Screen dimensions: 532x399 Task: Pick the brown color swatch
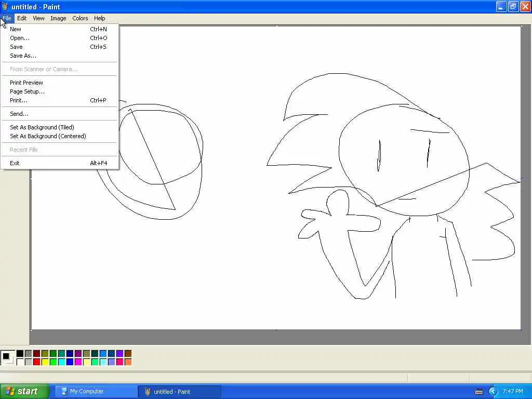click(128, 353)
